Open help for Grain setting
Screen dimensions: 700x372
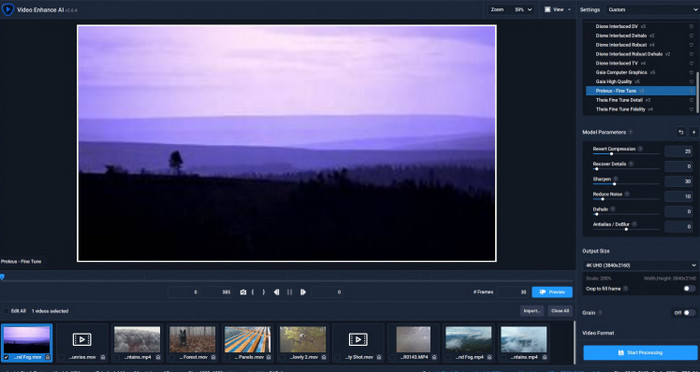[x=600, y=313]
